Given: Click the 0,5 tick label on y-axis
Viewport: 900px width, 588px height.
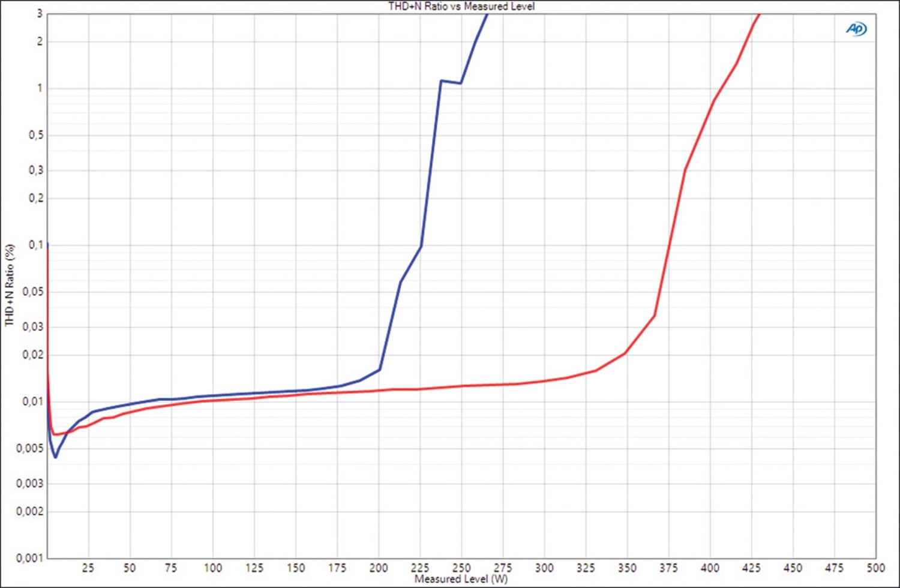Looking at the screenshot, I should [x=36, y=135].
